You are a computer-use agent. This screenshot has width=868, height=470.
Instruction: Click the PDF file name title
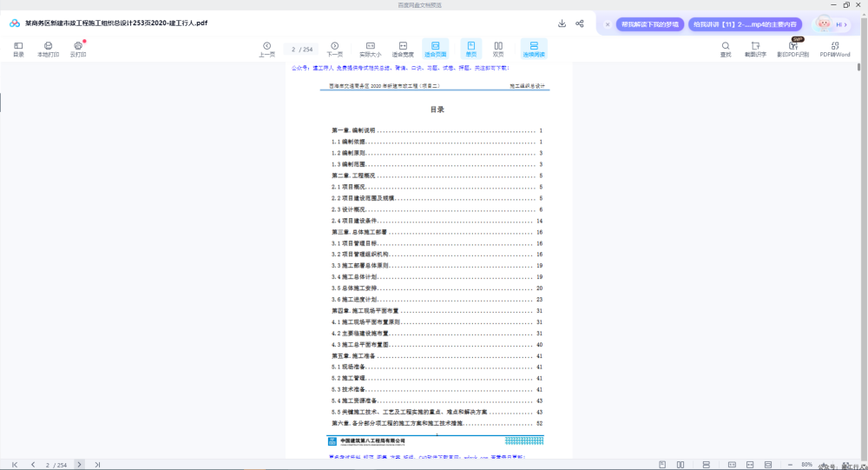(116, 23)
